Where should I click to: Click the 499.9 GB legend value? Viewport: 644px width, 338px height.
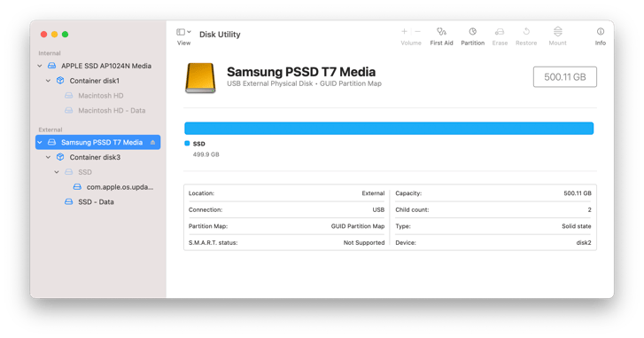pyautogui.click(x=206, y=154)
